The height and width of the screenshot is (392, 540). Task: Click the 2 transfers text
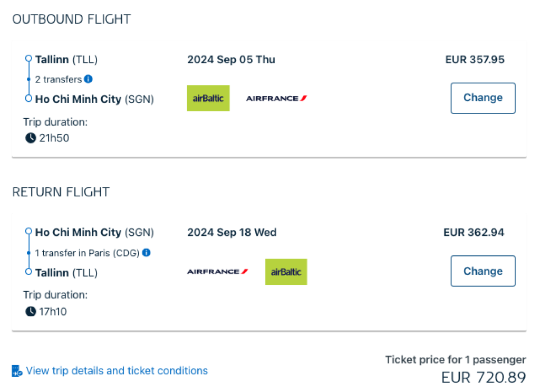click(x=58, y=80)
